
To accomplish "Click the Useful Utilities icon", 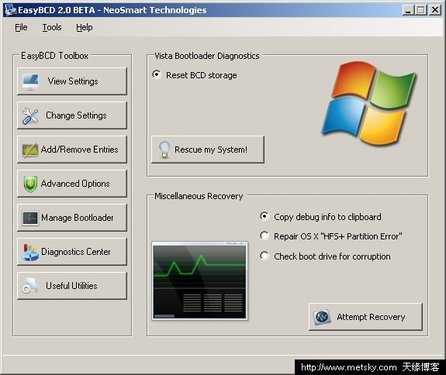I will (30, 286).
